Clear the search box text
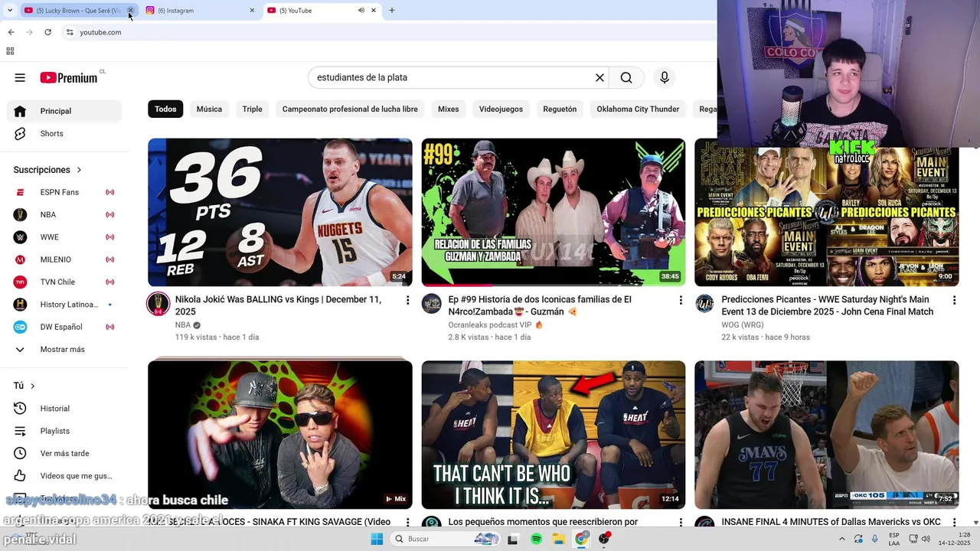 [x=599, y=77]
